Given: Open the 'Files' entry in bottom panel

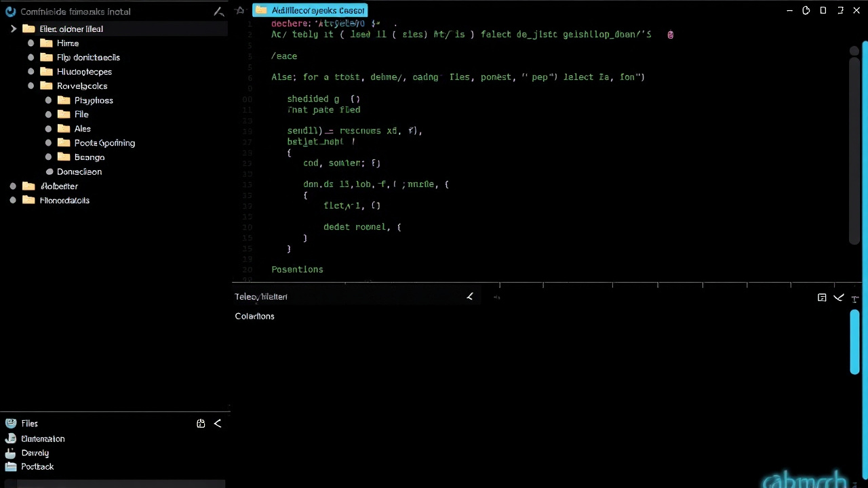Looking at the screenshot, I should (x=29, y=424).
